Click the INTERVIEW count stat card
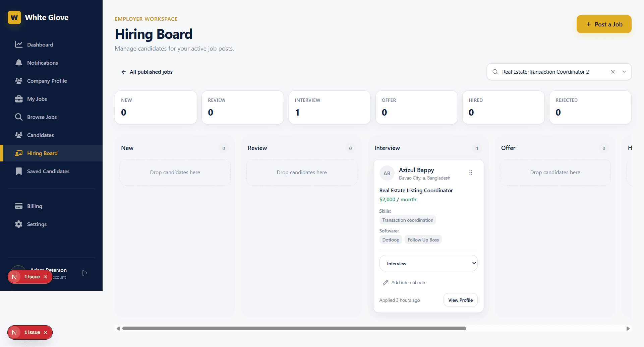Screen dimensions: 644x347 tap(330, 107)
